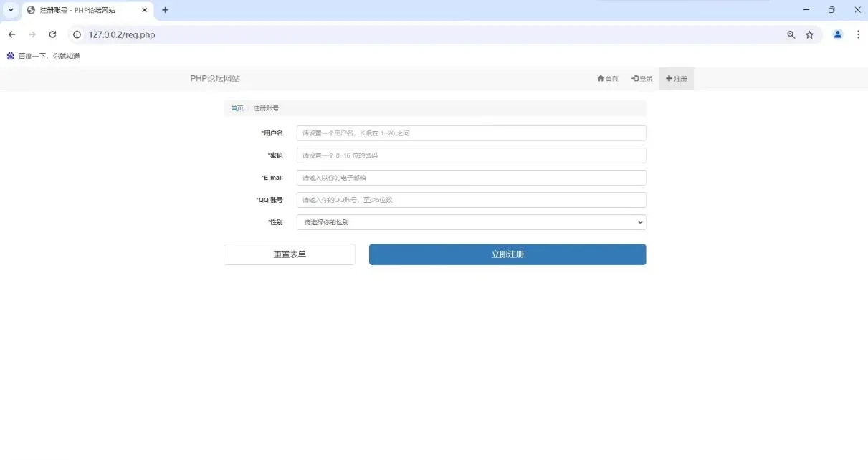Viewport: 868px width, 460px height.
Task: Open the tab search dropdown arrow
Action: coord(9,10)
